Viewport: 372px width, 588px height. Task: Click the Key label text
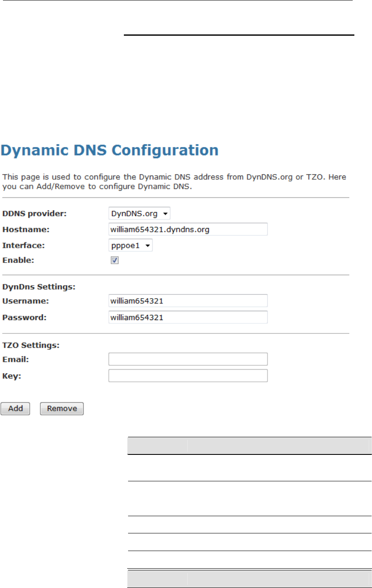[11, 376]
